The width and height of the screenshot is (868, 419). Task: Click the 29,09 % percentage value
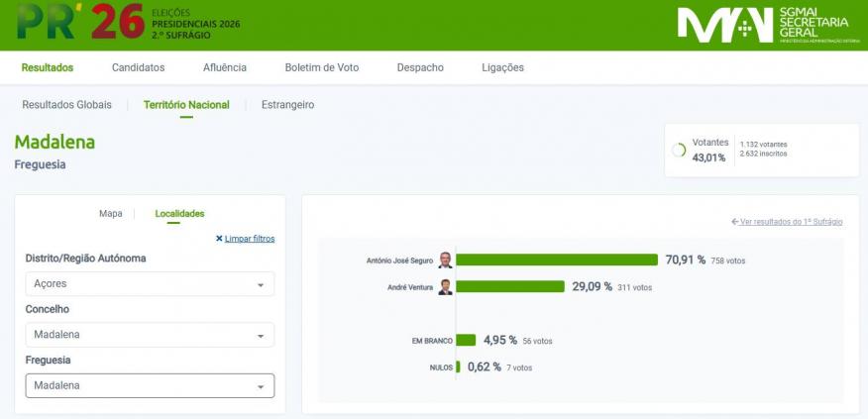coord(593,286)
